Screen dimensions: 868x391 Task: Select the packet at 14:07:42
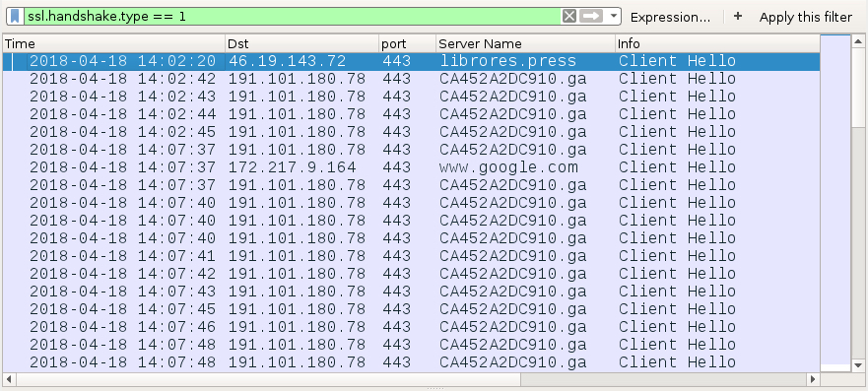coord(411,273)
